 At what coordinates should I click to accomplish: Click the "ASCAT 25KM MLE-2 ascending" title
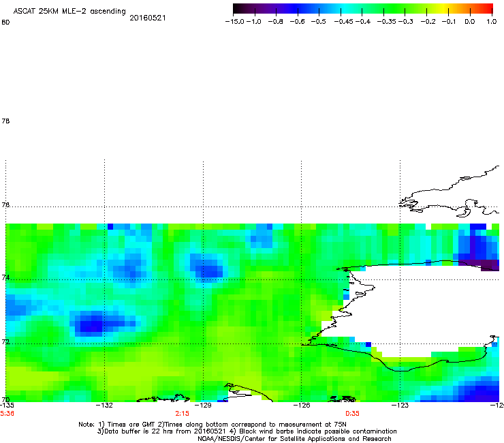[x=69, y=12]
